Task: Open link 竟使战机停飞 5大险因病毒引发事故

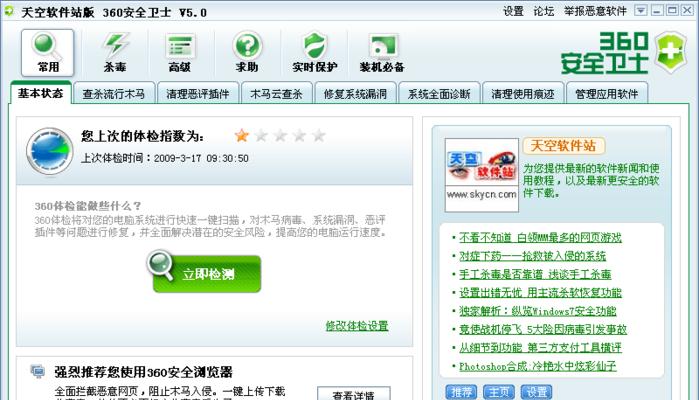Action: pyautogui.click(x=543, y=329)
